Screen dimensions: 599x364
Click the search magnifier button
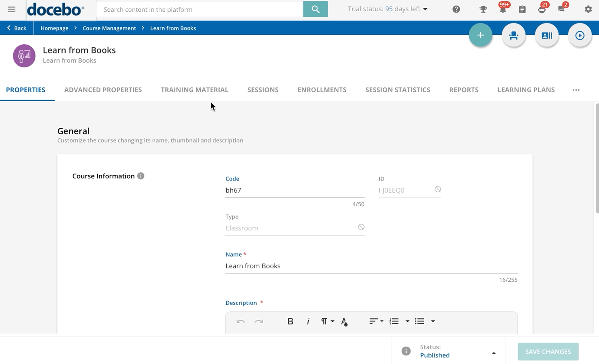pos(315,9)
